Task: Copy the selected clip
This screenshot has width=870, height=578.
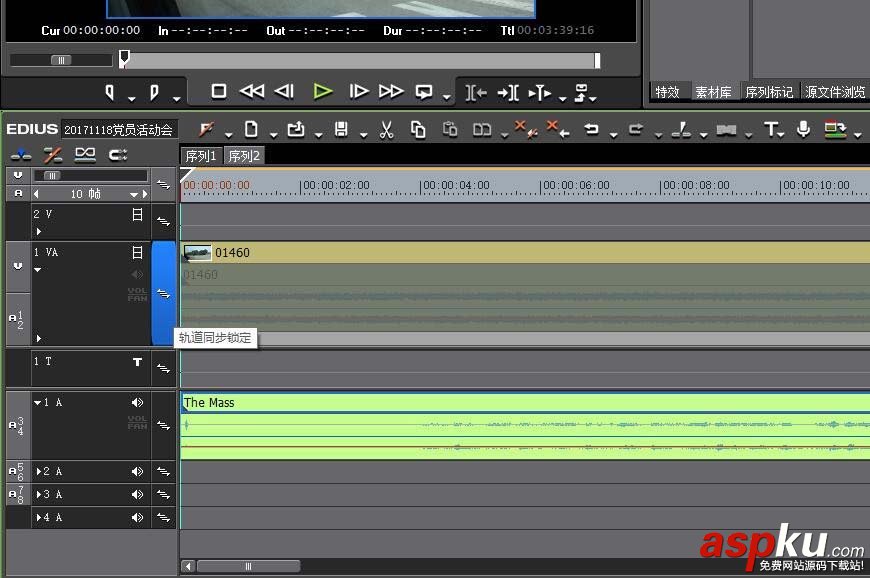Action: pos(418,130)
